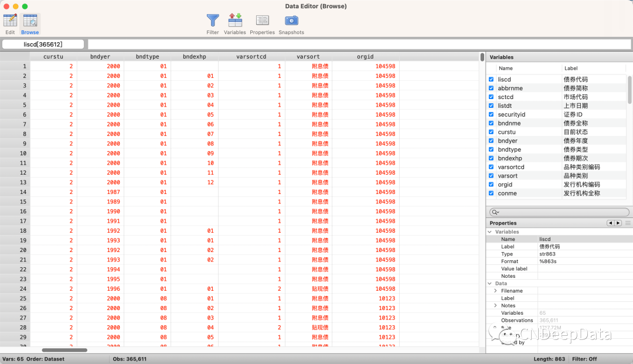Image resolution: width=633 pixels, height=364 pixels.
Task: Click the Observations count 365,611
Action: click(x=549, y=321)
